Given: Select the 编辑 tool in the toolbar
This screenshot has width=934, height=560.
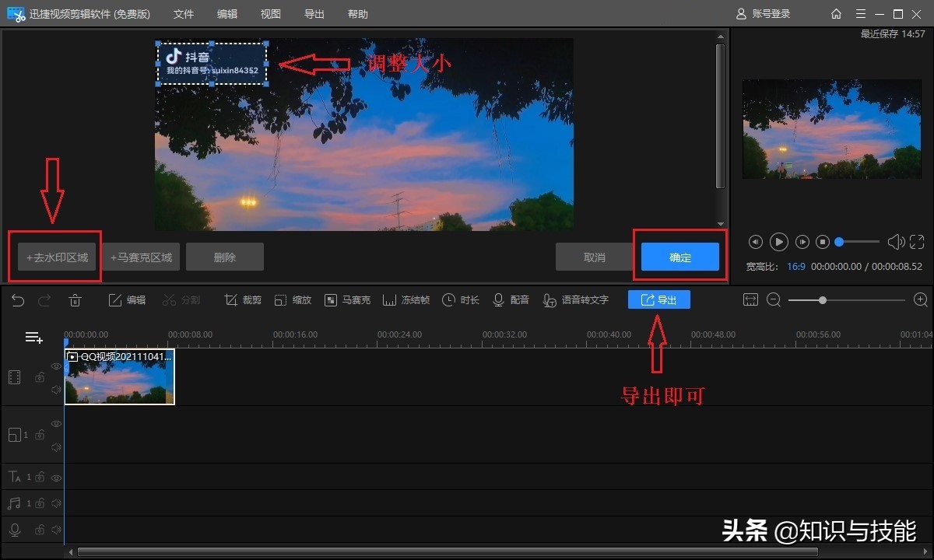Looking at the screenshot, I should coord(127,300).
